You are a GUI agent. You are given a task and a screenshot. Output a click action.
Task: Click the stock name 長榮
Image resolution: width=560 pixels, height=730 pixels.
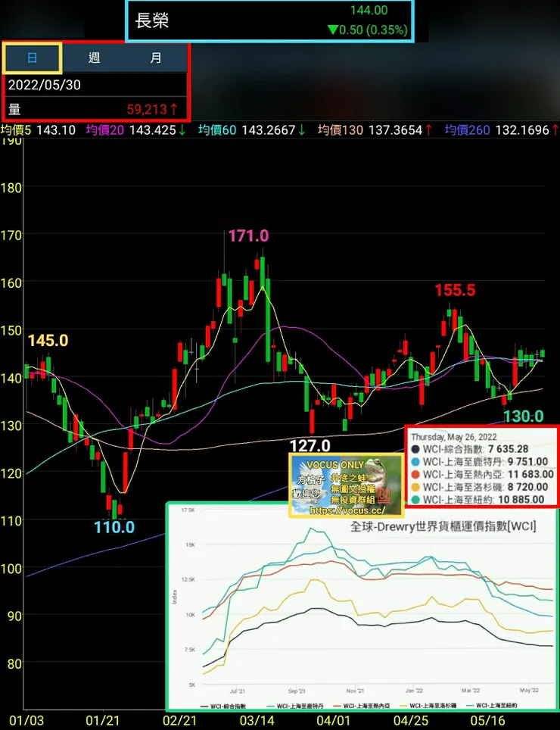click(x=151, y=21)
